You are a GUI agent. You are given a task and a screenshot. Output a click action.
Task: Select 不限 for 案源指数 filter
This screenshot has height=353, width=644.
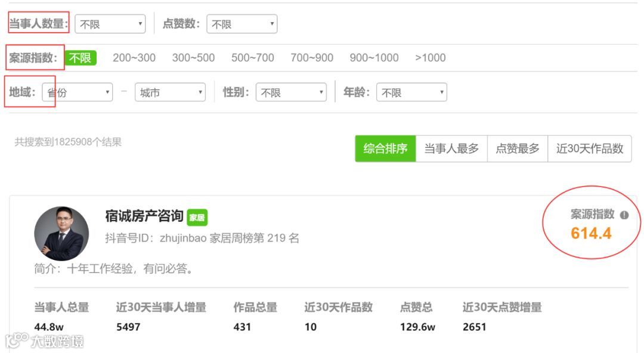point(80,58)
